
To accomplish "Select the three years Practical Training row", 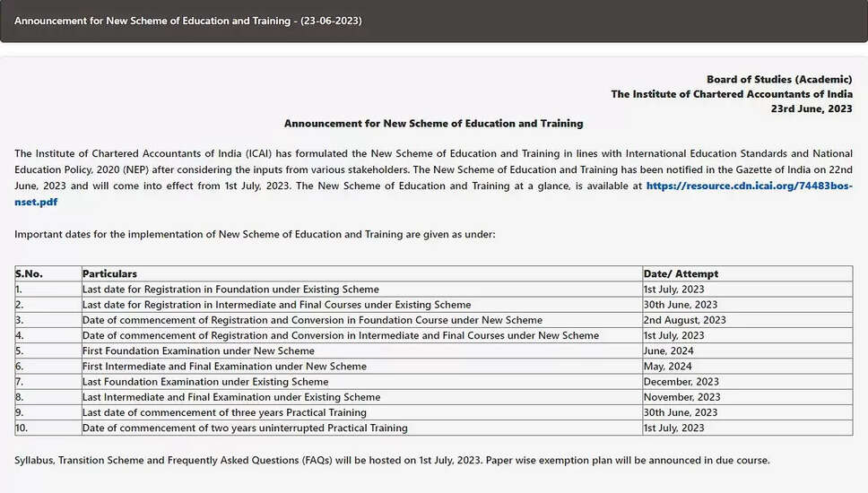I will click(224, 412).
